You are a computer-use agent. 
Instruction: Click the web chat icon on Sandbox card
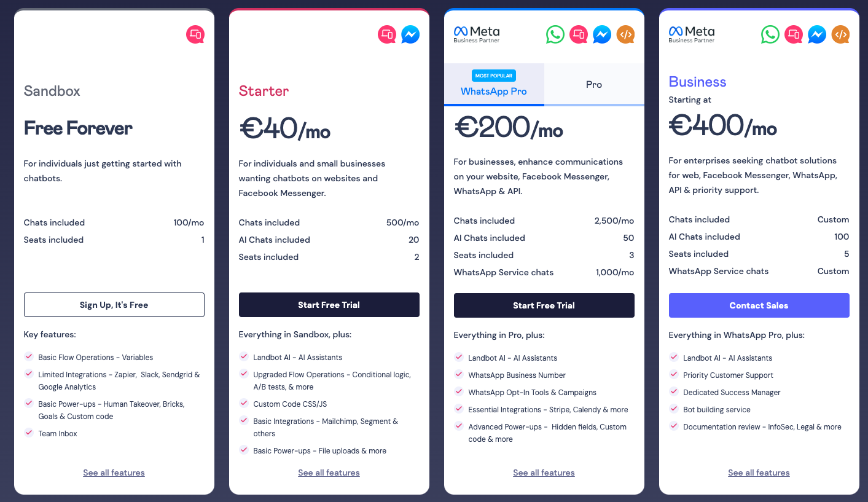(195, 34)
